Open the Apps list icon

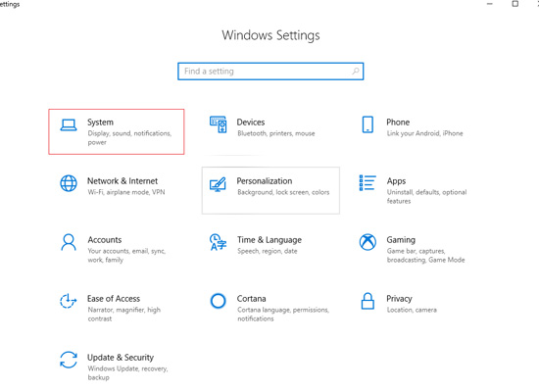[x=367, y=183]
